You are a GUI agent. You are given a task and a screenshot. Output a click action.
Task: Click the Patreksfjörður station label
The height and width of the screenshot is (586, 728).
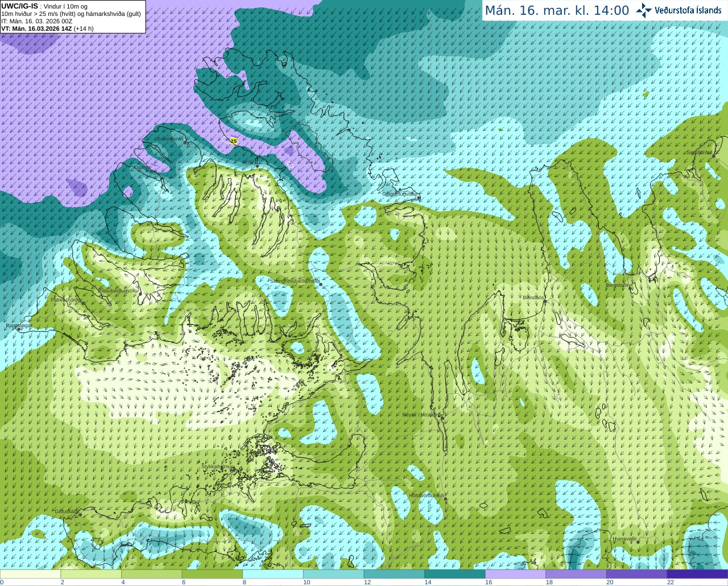tap(67, 299)
